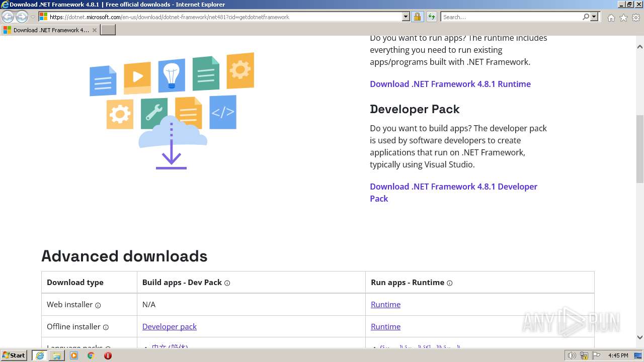
Task: Click the page scrollbar up arrow
Action: click(640, 47)
